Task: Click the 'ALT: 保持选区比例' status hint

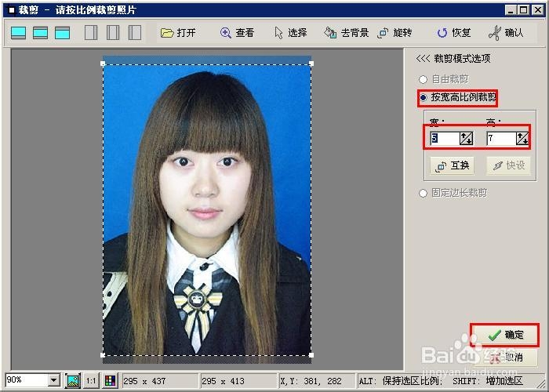Action: pos(401,381)
